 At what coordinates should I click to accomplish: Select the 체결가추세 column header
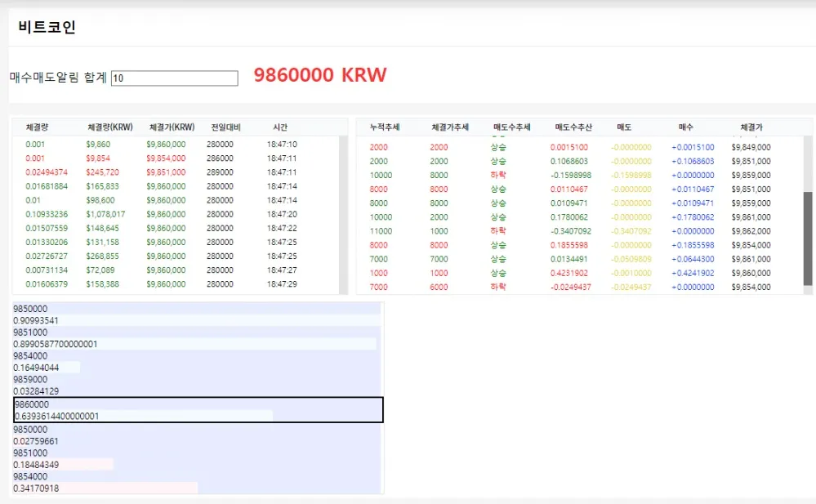click(x=450, y=127)
